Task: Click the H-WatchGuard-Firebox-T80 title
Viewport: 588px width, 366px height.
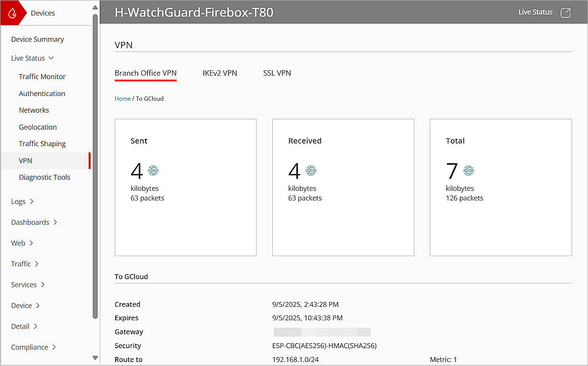Action: coord(194,13)
